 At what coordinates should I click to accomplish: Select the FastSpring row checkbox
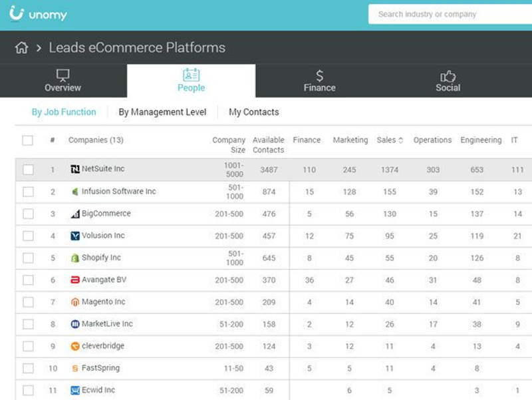[x=28, y=369]
